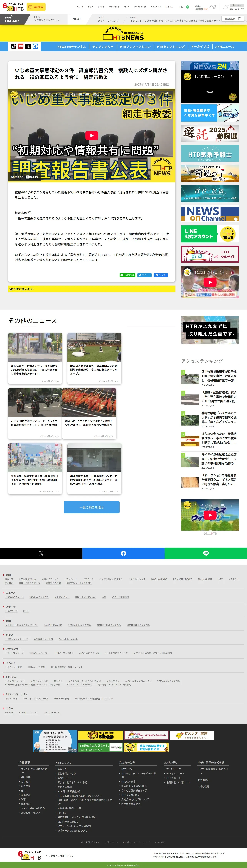
Task: Click the HOKKAIDO HTB NEWS banner logo
Action: click(123, 34)
